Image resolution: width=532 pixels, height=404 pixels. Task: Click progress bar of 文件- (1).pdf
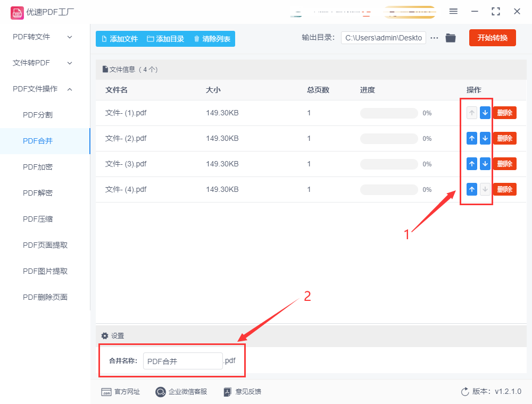pos(389,113)
